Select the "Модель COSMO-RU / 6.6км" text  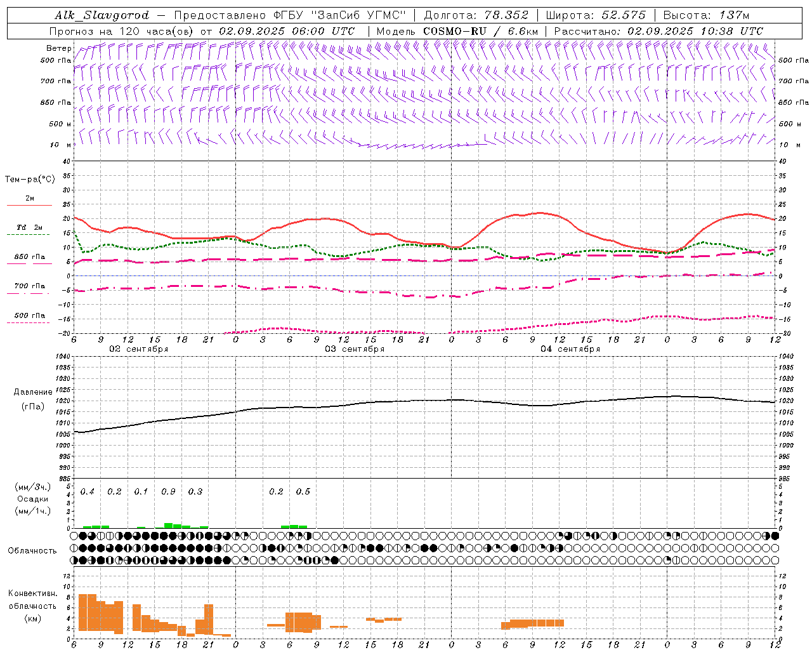[457, 31]
